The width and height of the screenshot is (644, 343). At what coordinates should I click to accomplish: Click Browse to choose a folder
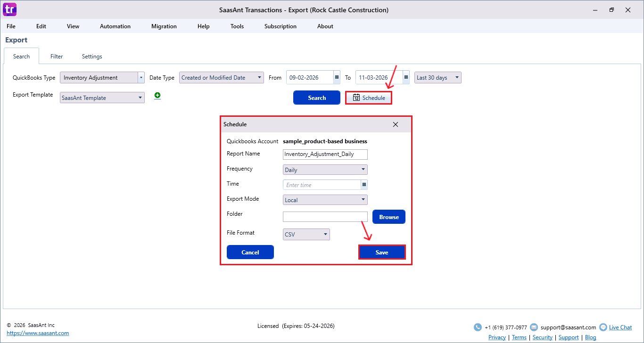click(389, 217)
